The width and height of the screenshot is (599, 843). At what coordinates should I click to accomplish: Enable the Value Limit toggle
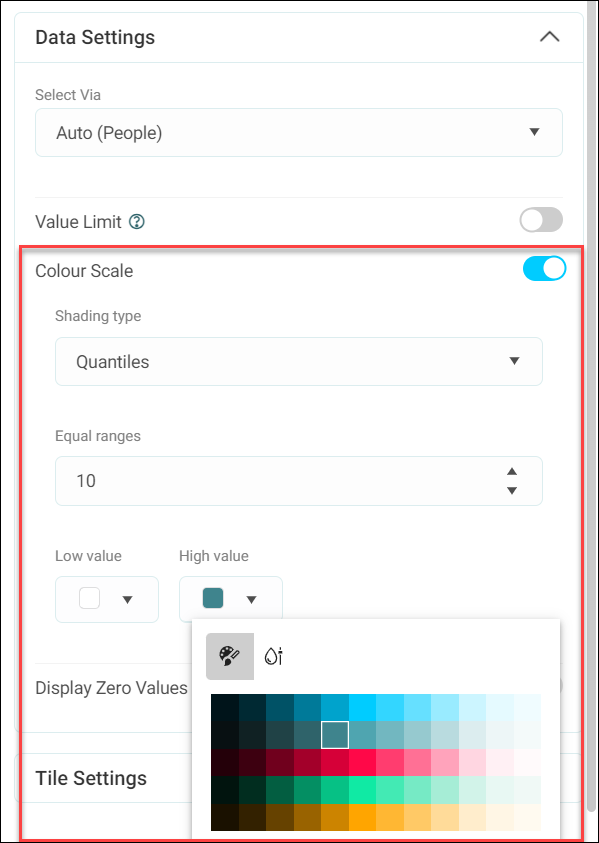click(541, 220)
